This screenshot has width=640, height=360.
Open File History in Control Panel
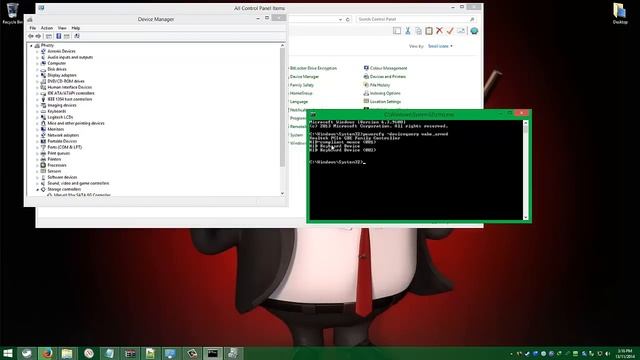point(377,85)
